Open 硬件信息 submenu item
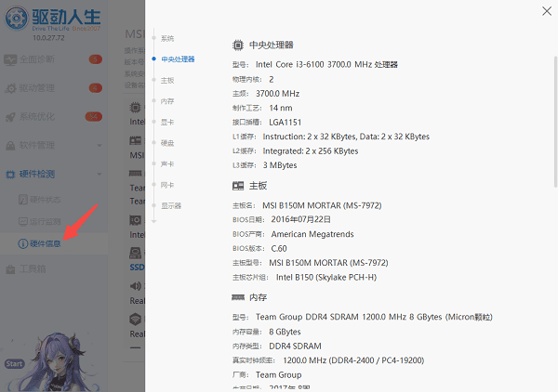Viewport: 558px width, 392px height. [45, 243]
